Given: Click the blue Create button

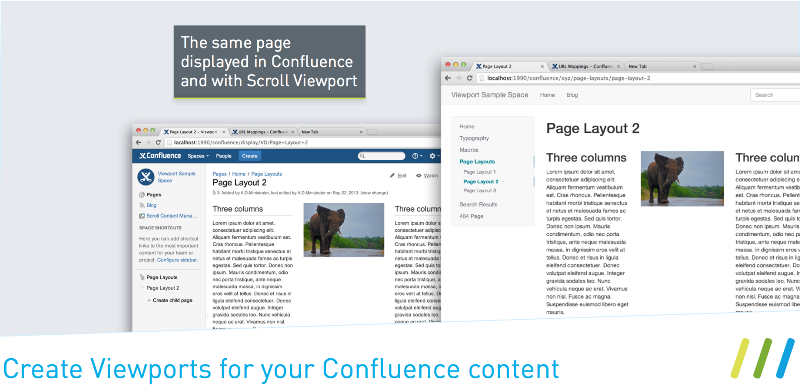Looking at the screenshot, I should pos(249,156).
